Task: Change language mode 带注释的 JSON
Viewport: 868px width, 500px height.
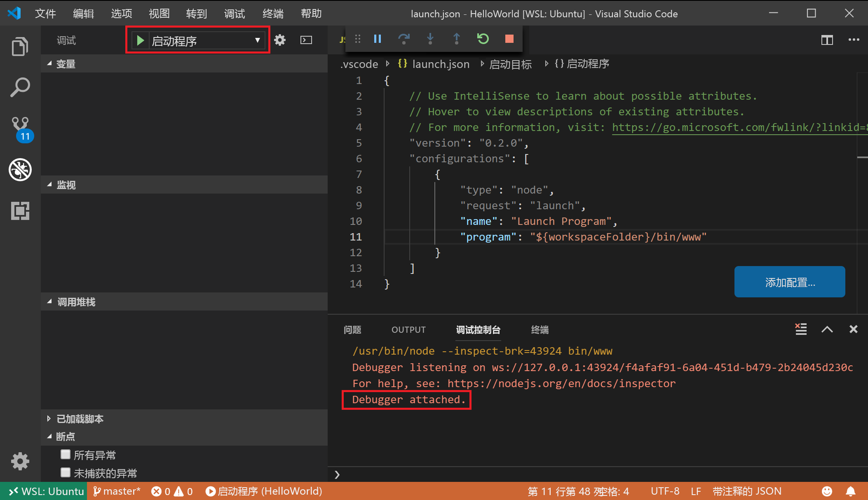Action: coord(747,491)
